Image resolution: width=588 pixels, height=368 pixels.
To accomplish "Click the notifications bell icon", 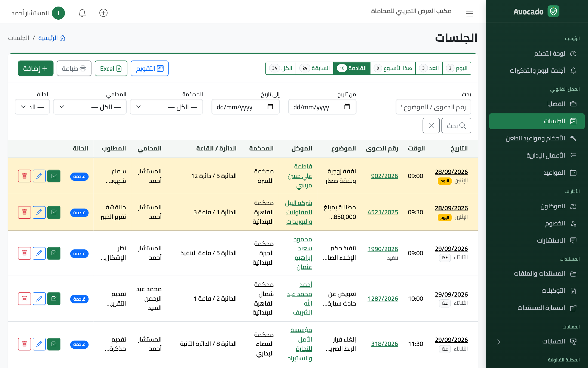I will tap(82, 13).
